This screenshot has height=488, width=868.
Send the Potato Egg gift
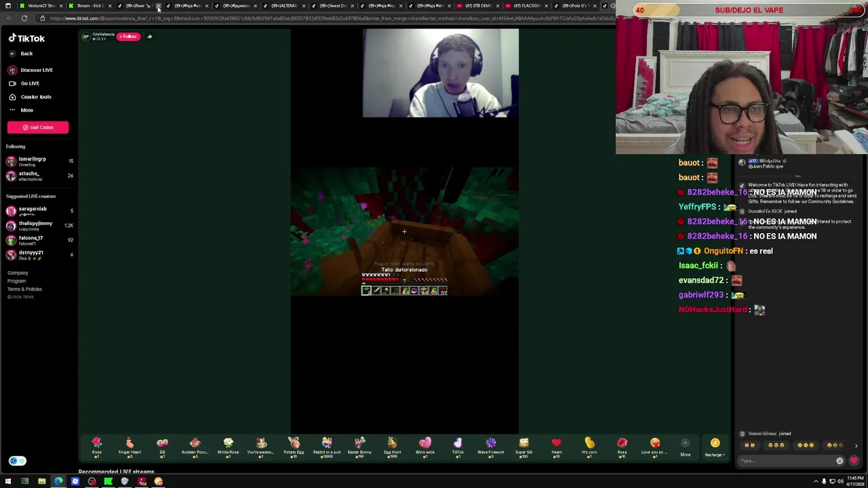[294, 447]
